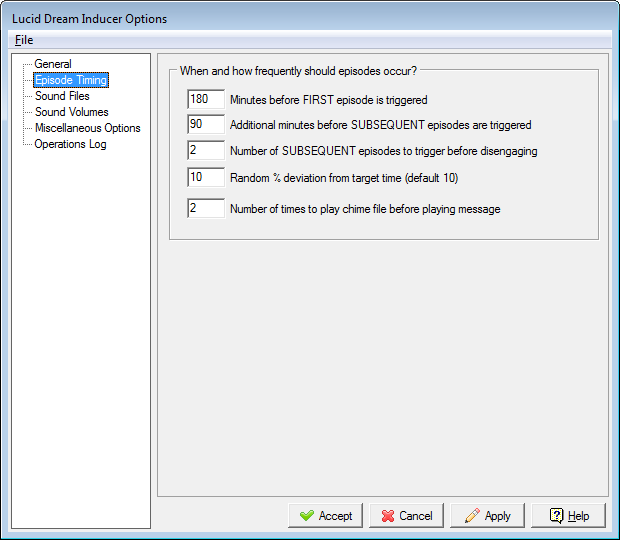Click the green checkmark icon on Accept
Viewport: 620px width, 540px height.
[306, 516]
